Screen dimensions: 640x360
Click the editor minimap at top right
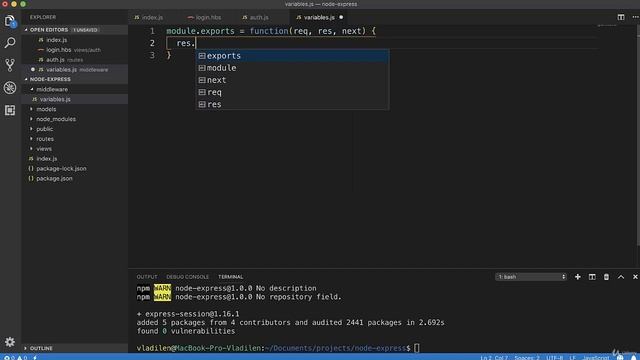coord(607,26)
